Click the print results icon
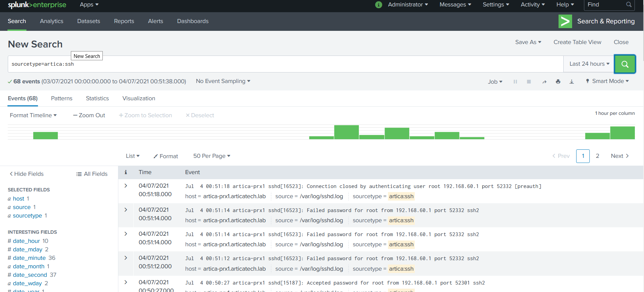Screen dimensions: 644x292 click(558, 82)
